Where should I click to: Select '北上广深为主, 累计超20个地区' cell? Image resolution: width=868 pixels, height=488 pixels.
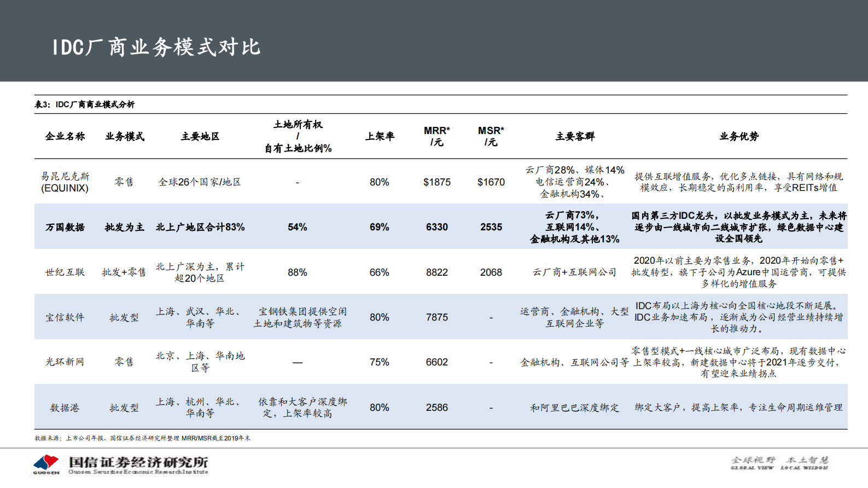pyautogui.click(x=200, y=272)
